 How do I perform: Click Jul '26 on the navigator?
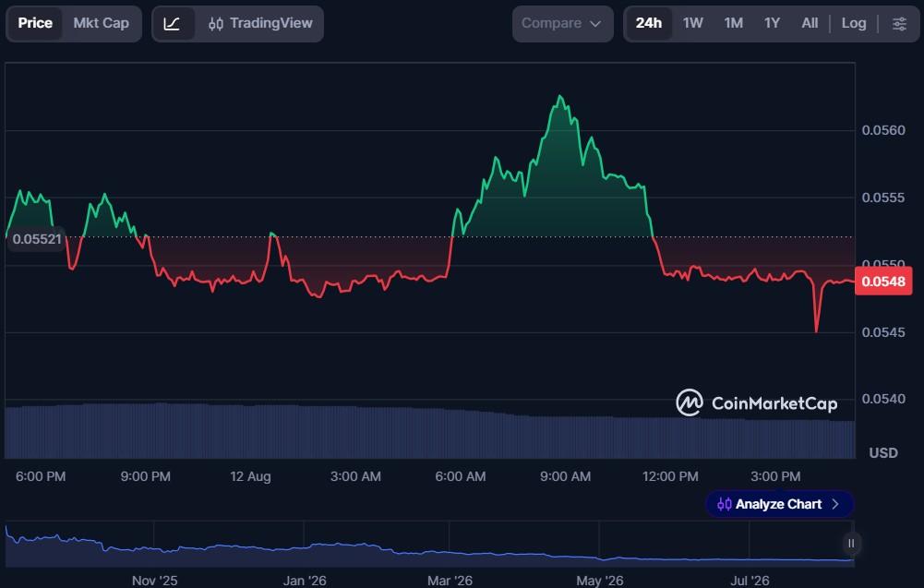pyautogui.click(x=750, y=581)
